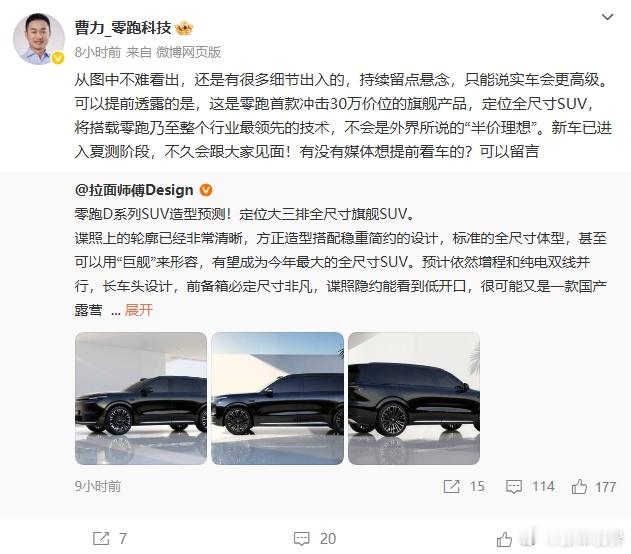Open 曹力_零跑科技 username link
Image resolution: width=631 pixels, height=554 pixels.
point(123,28)
